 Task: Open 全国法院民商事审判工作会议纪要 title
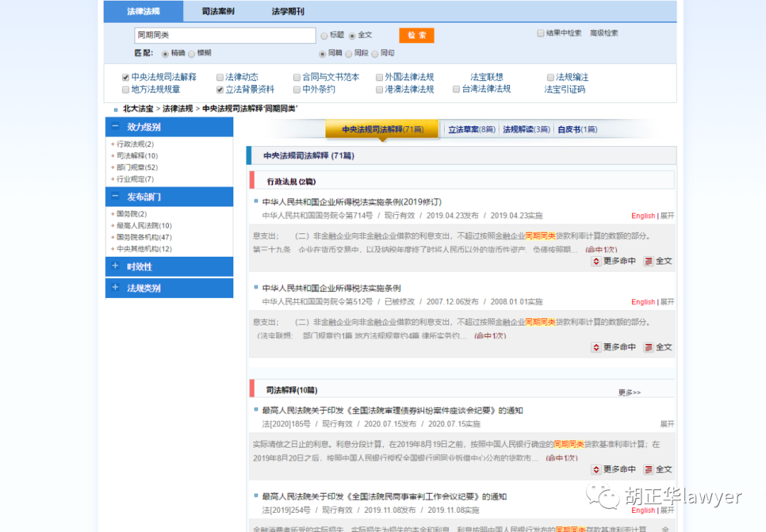pyautogui.click(x=384, y=497)
